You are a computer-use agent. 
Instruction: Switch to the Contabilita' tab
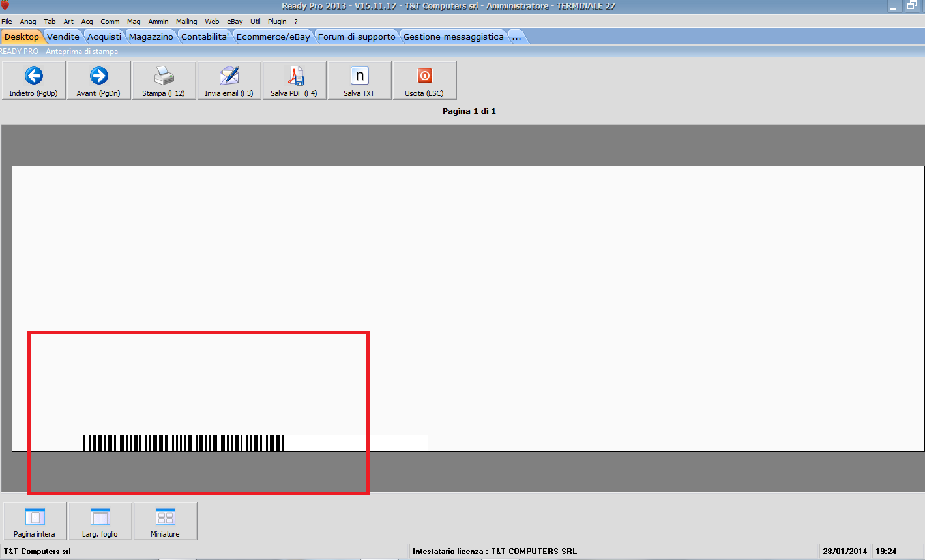point(205,37)
